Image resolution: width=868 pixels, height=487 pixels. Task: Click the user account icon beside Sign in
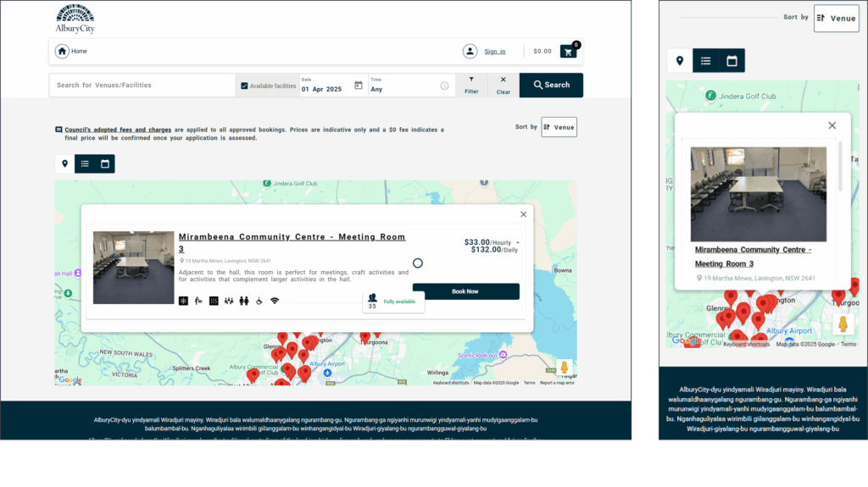click(x=470, y=52)
